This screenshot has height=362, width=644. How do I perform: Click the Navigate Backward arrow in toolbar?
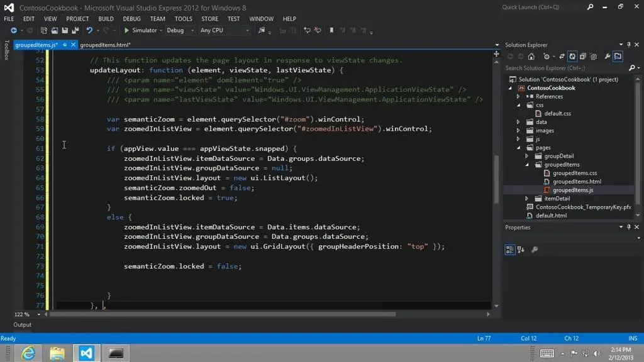tap(14, 30)
